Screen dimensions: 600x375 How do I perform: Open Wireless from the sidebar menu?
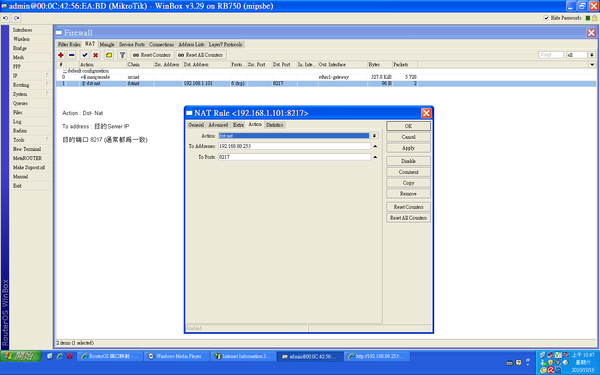tap(31, 39)
